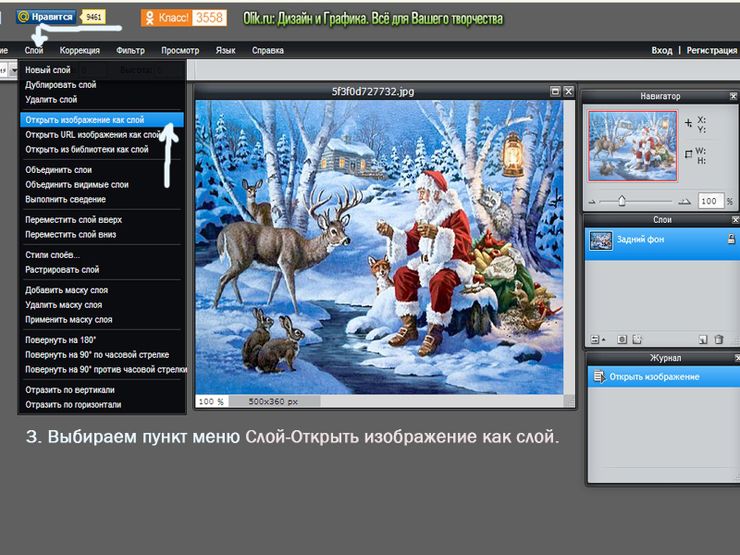Screen dimensions: 740x555
Task: Choose Переместить слой вниз
Action: click(x=101, y=234)
